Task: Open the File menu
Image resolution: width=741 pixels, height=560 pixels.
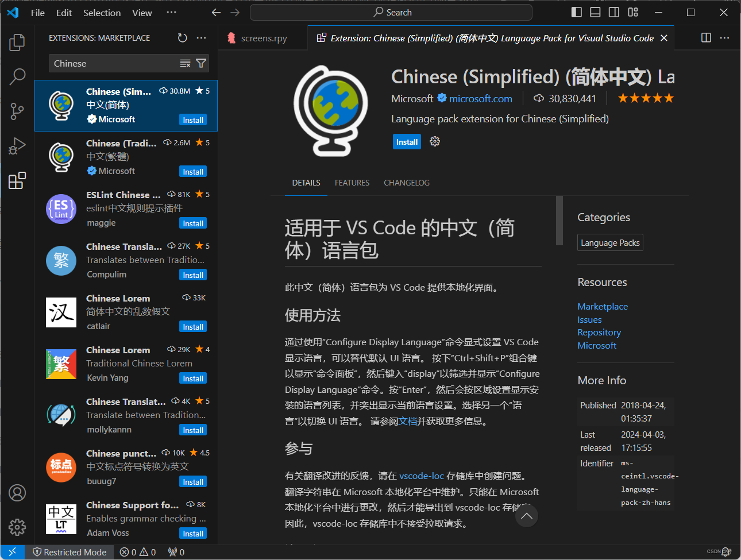Action: point(38,13)
